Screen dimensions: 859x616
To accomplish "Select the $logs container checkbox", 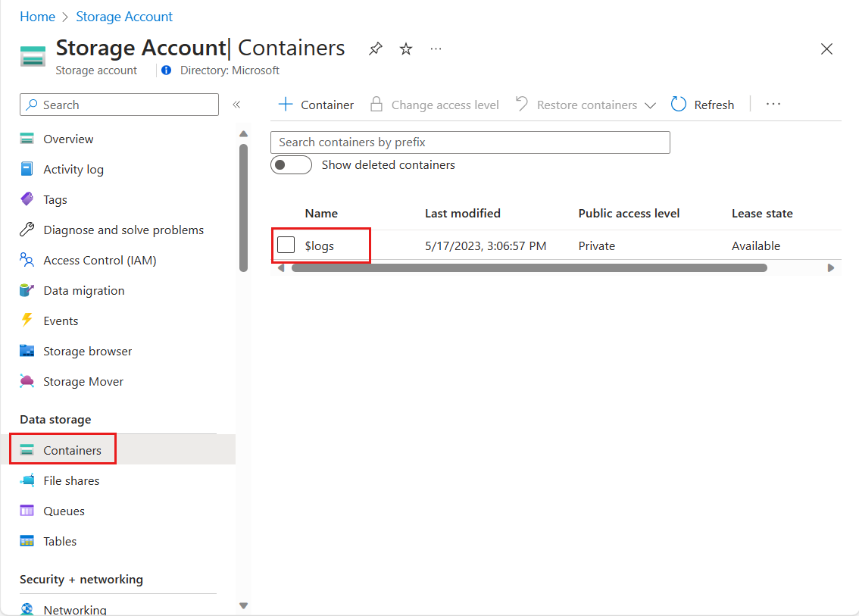I will click(x=286, y=245).
